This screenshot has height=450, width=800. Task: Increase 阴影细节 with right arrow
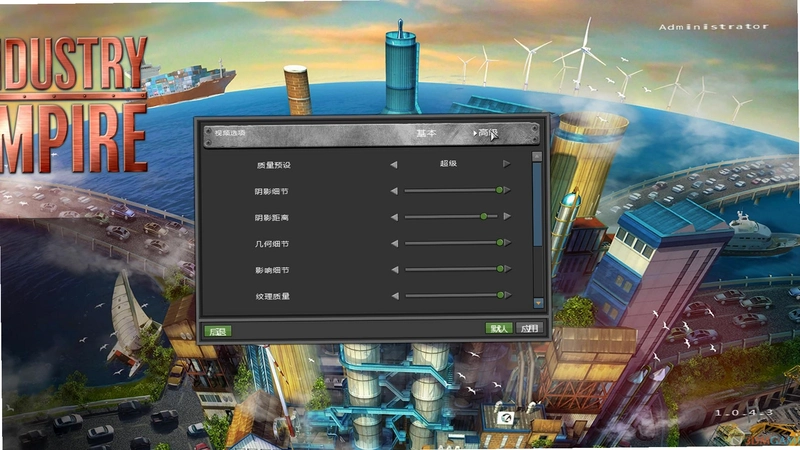(x=507, y=190)
